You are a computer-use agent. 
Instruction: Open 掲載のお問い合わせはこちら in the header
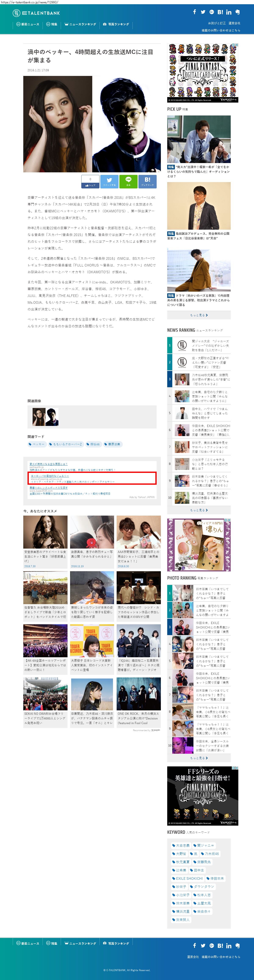[x=221, y=30]
